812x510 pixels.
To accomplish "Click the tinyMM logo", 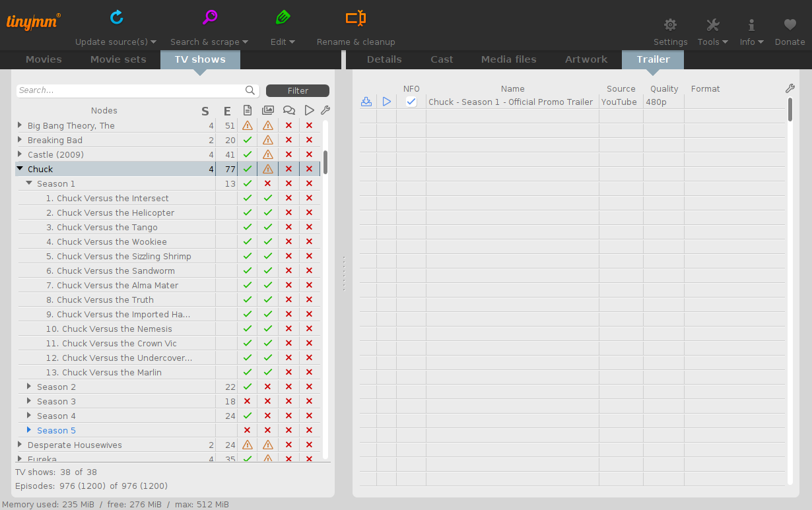I will point(33,21).
